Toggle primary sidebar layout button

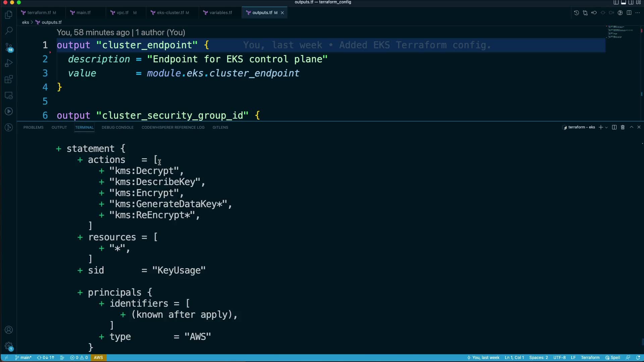point(616,2)
